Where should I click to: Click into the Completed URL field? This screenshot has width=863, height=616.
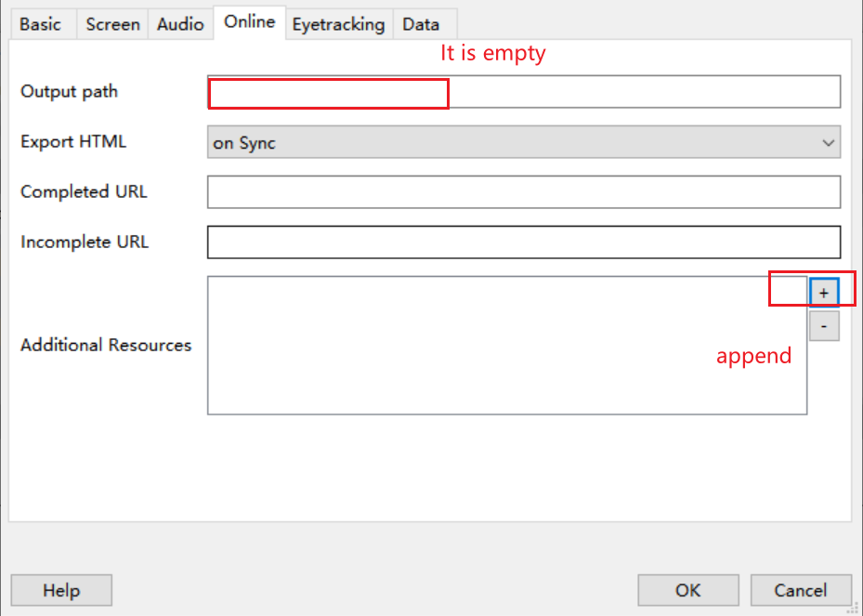tap(523, 192)
